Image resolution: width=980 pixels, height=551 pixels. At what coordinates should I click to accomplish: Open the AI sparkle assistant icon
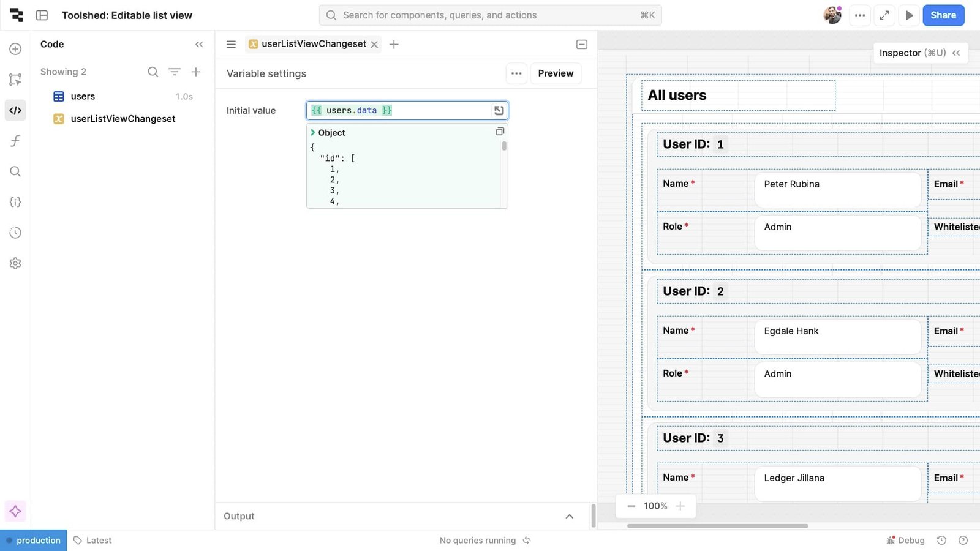[15, 511]
